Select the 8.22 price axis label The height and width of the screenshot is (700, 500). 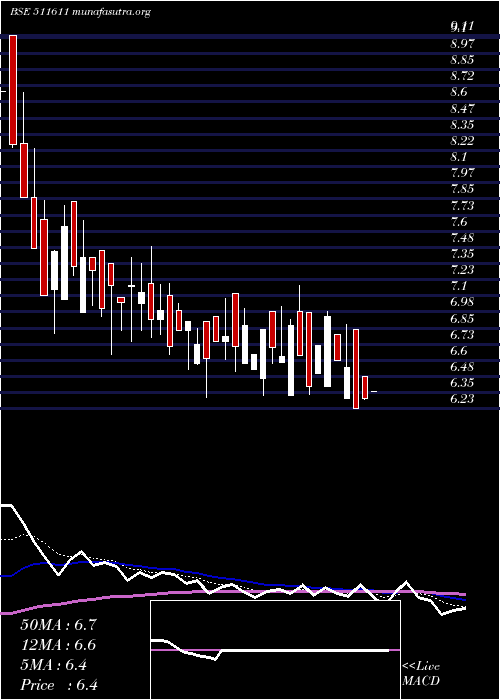click(462, 141)
